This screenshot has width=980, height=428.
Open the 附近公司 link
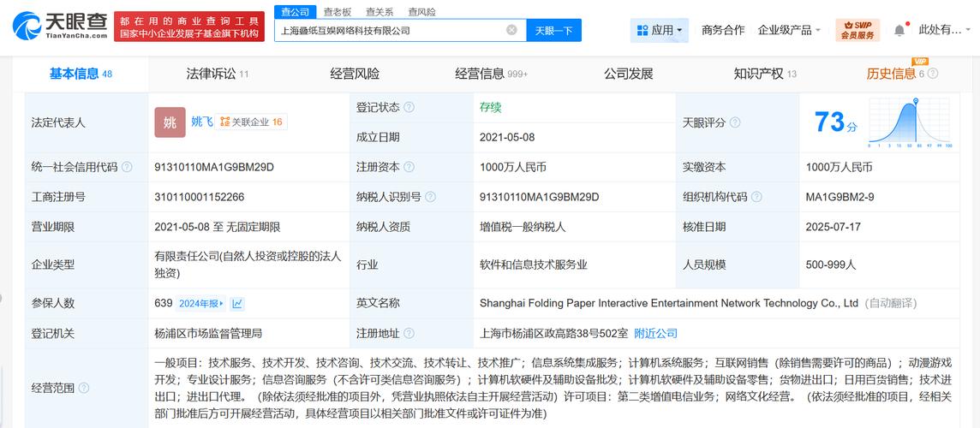(655, 334)
